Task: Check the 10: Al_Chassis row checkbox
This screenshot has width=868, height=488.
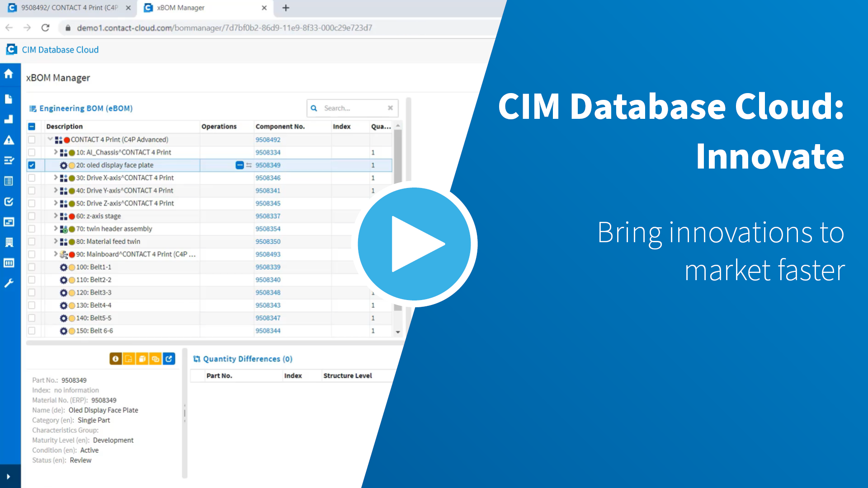Action: click(32, 152)
